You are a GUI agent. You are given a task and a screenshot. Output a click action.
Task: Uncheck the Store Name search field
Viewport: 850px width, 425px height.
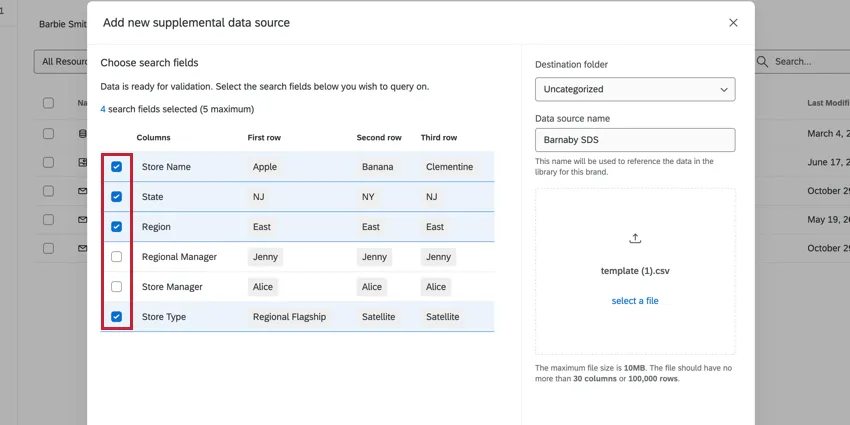point(117,167)
